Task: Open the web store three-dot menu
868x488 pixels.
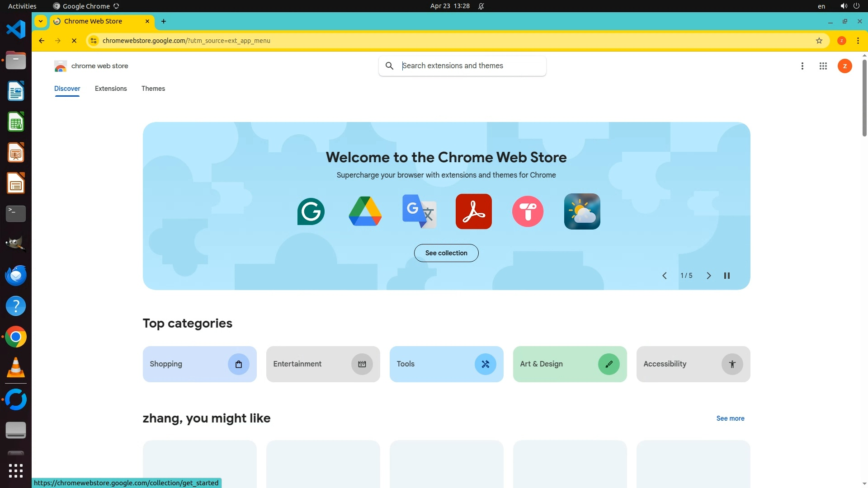Action: (x=802, y=66)
